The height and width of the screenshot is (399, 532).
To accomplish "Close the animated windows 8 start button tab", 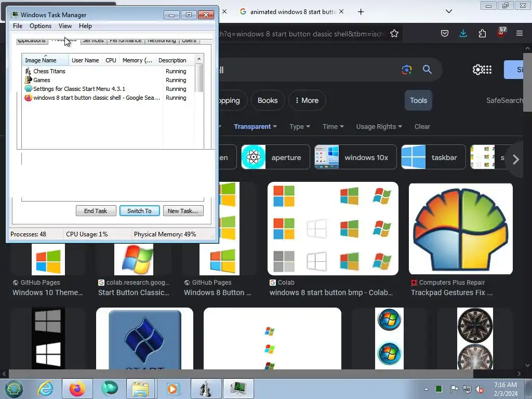I will (341, 11).
